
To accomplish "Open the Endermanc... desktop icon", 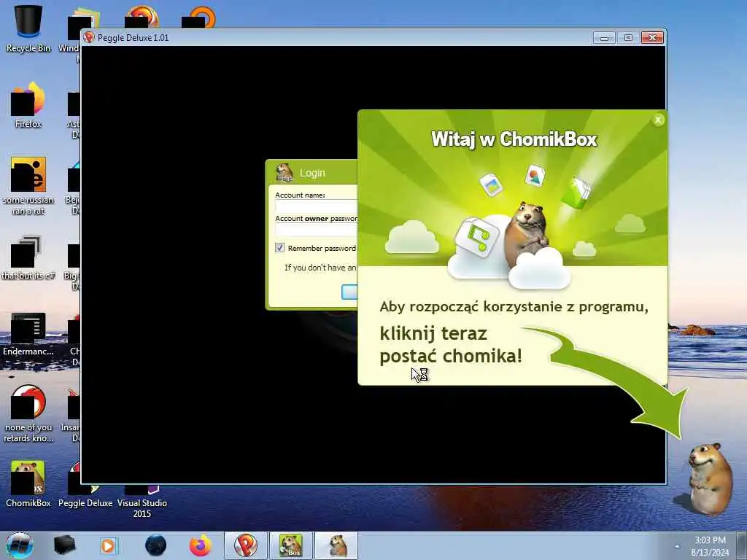I will coord(28,334).
